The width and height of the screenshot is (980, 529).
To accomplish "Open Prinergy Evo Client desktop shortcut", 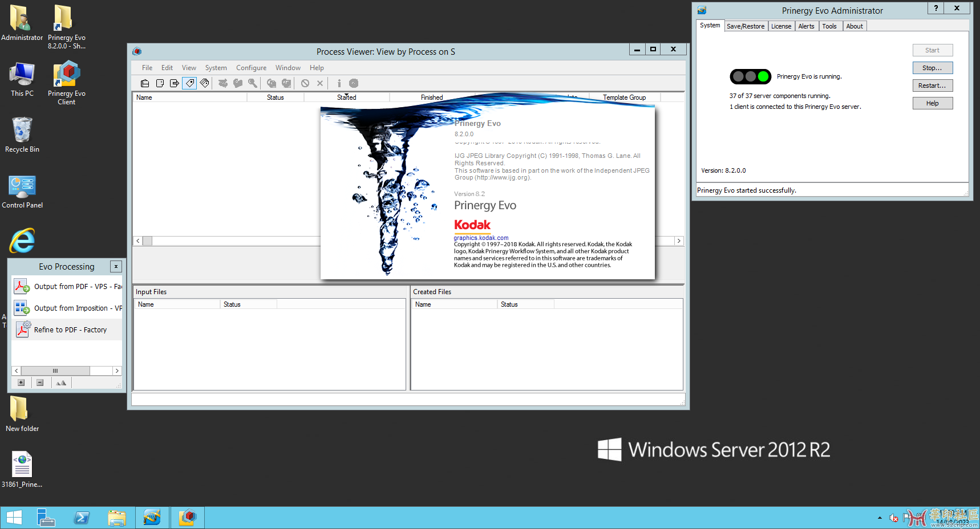I will click(67, 83).
